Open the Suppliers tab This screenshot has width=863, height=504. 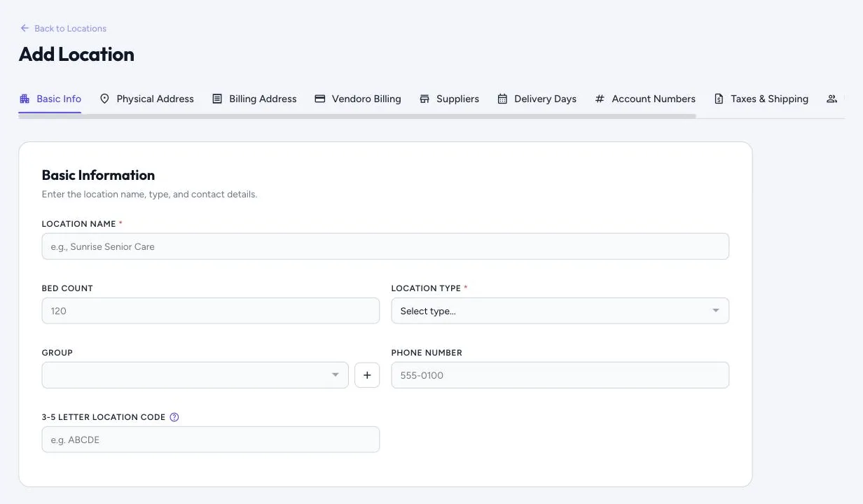[449, 99]
